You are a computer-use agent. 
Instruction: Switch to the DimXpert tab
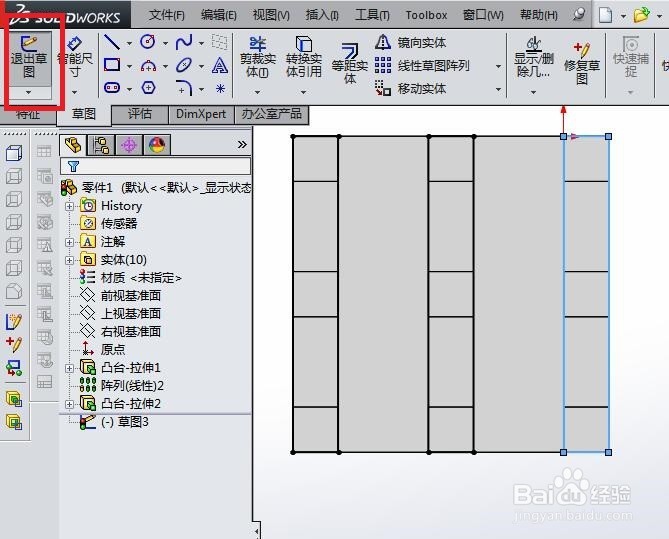[x=201, y=114]
